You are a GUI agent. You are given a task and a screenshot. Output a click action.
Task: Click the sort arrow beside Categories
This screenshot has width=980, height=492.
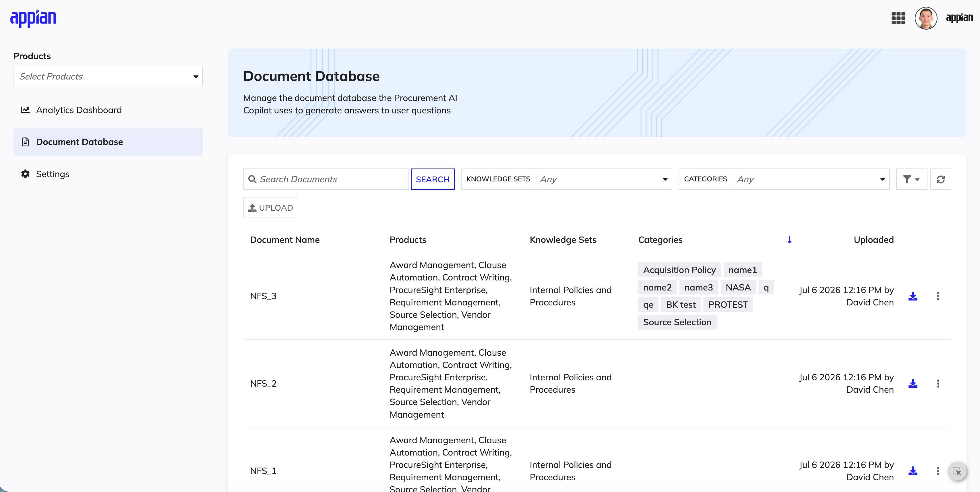pos(789,239)
